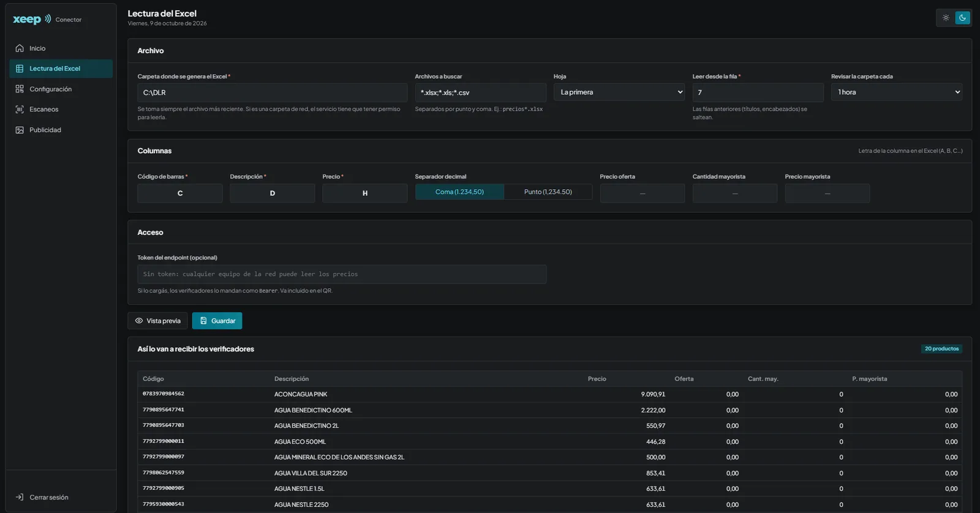Viewport: 980px width, 513px height.
Task: Go to Configuración menu item
Action: pos(61,89)
